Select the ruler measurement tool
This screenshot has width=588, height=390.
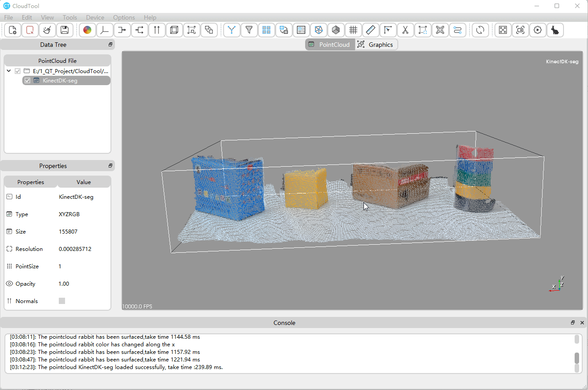pos(371,30)
